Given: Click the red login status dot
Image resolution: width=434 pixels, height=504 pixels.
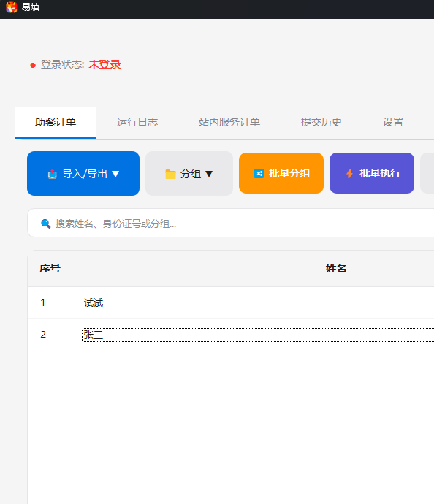Looking at the screenshot, I should coord(33,66).
